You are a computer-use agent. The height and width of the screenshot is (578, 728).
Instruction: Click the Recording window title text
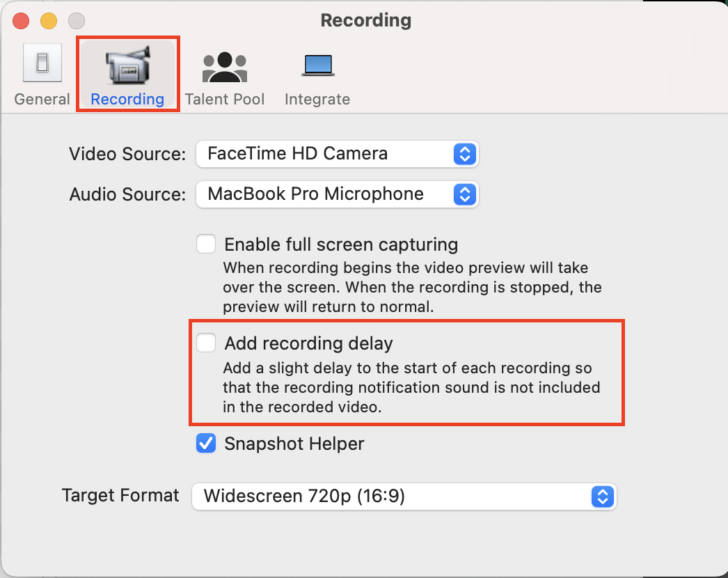pyautogui.click(x=365, y=20)
